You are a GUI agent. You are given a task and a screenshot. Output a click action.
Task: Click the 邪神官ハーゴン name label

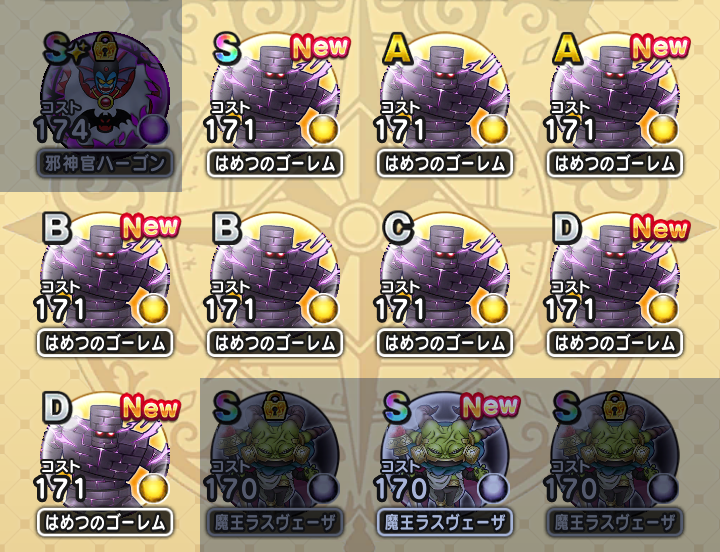pyautogui.click(x=105, y=163)
